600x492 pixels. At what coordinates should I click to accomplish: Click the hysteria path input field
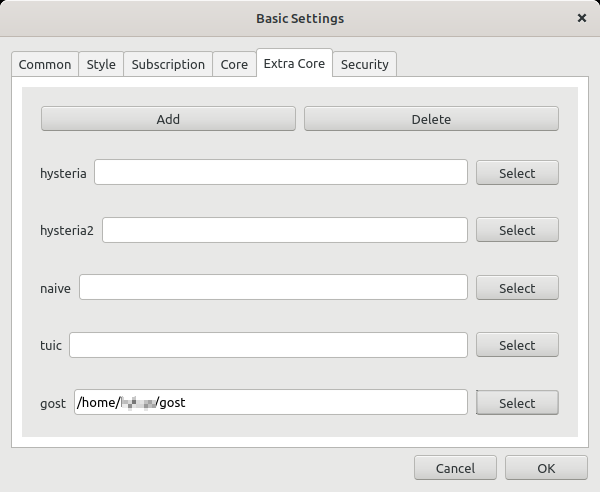(280, 173)
